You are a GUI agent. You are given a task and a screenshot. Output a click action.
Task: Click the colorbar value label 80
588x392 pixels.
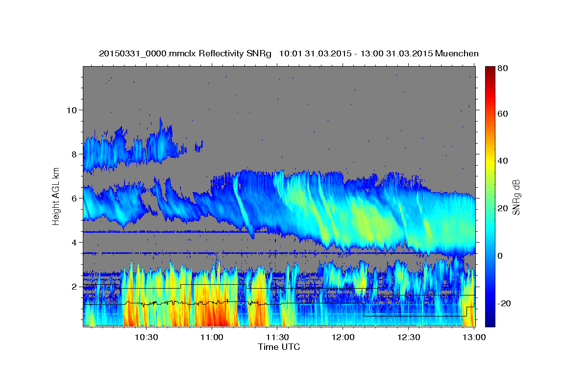click(503, 69)
